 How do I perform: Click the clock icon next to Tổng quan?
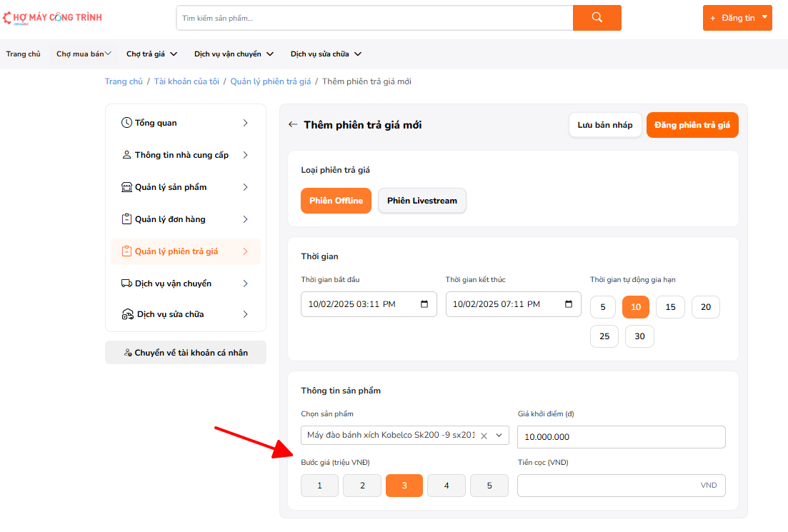(x=126, y=123)
